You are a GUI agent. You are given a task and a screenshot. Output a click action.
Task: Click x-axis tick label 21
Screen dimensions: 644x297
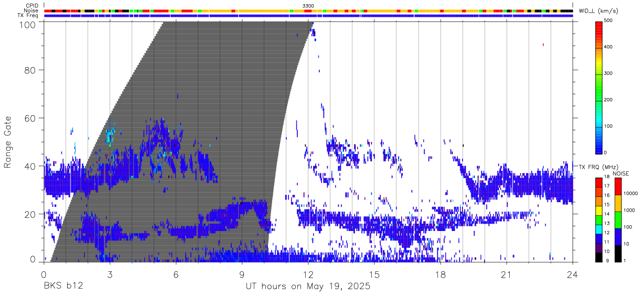coord(507,275)
